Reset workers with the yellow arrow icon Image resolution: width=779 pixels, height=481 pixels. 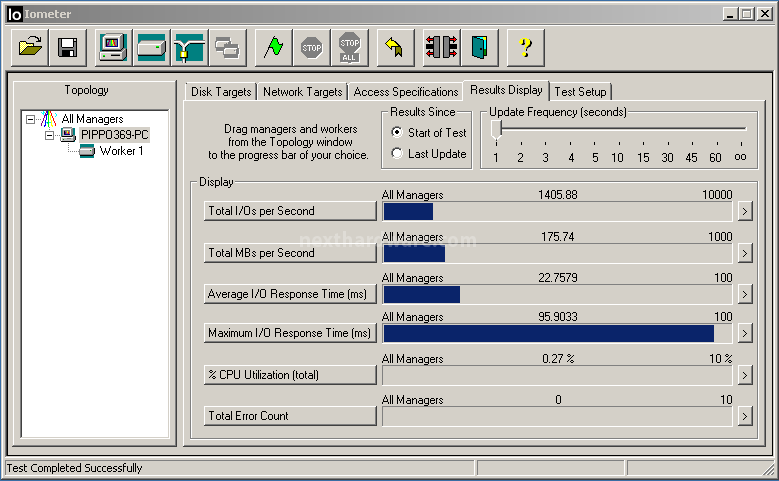395,48
